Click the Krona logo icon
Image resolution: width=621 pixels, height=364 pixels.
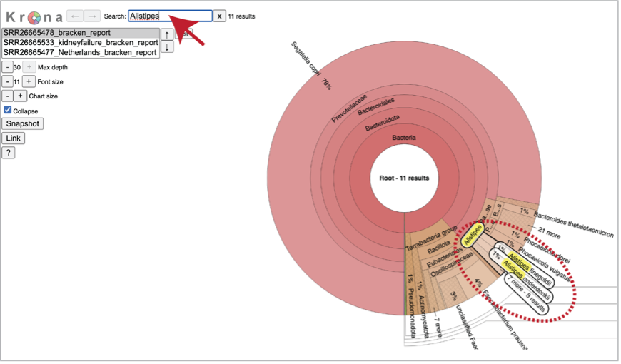click(34, 17)
